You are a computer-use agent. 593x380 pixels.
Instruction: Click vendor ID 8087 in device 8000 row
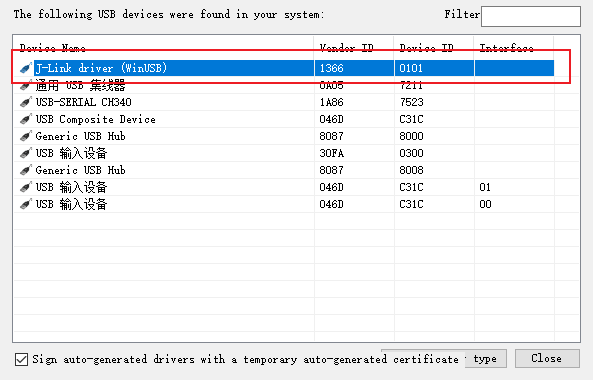[332, 136]
